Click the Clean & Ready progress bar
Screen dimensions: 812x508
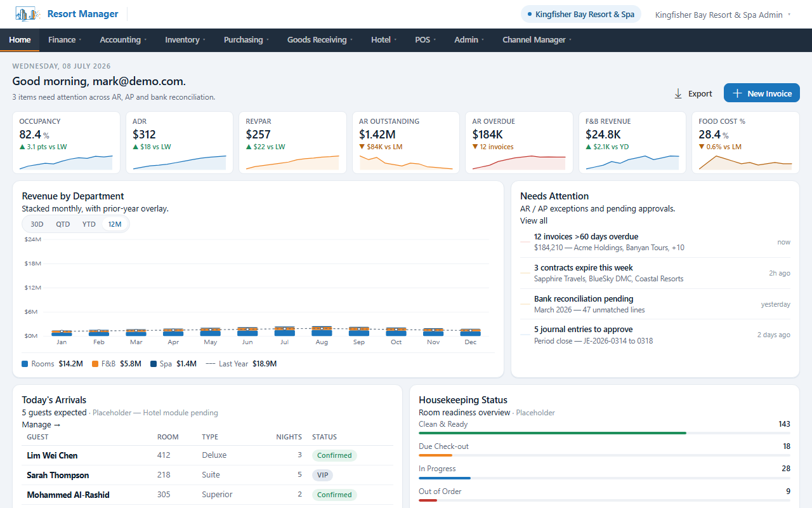(x=605, y=433)
